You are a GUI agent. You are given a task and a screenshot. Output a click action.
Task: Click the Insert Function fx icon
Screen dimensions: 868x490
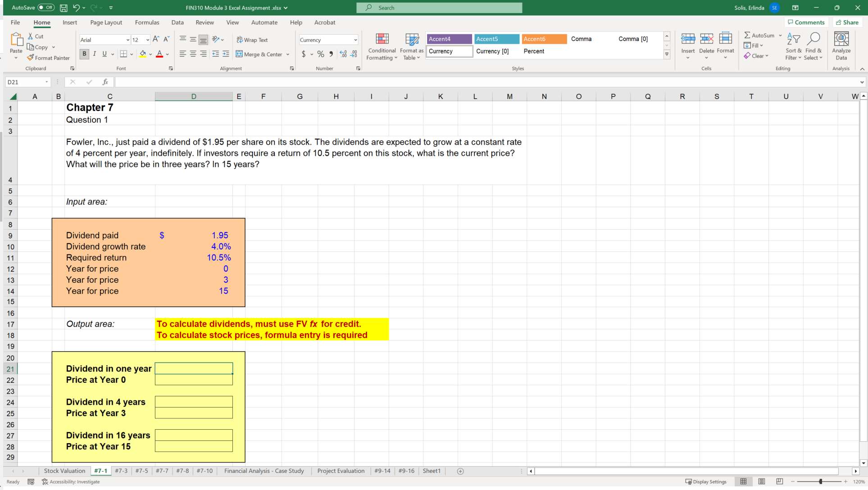pos(105,82)
